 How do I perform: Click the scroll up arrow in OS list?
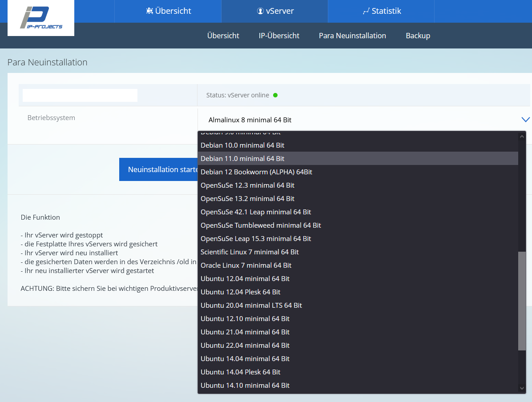(522, 137)
